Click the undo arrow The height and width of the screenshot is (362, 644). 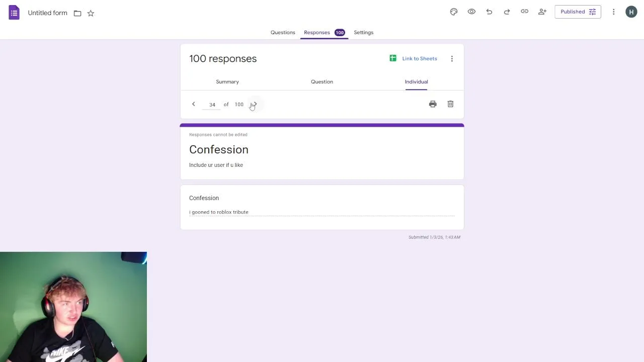489,12
